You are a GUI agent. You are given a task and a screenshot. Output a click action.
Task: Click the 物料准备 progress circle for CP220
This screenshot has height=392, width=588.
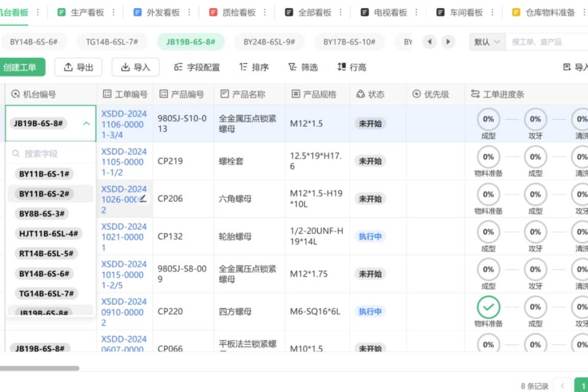488,307
